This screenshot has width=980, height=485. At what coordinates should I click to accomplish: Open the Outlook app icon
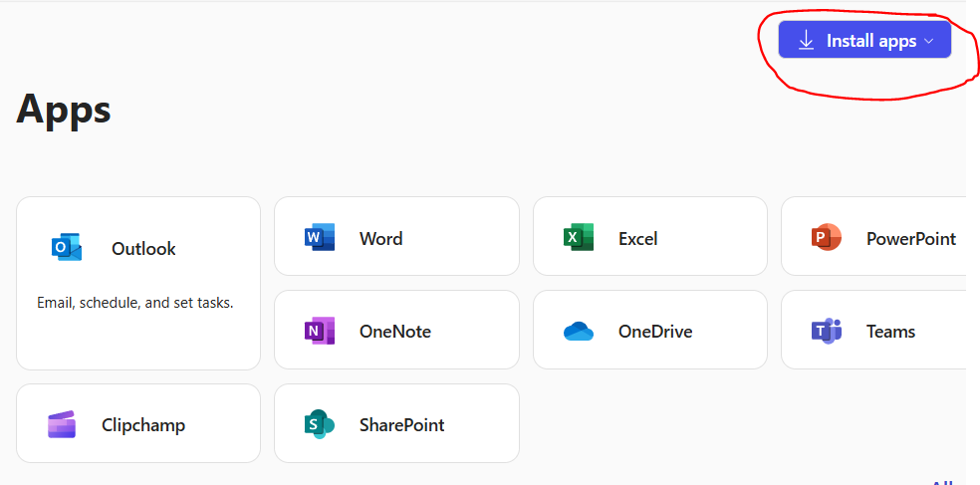click(67, 248)
